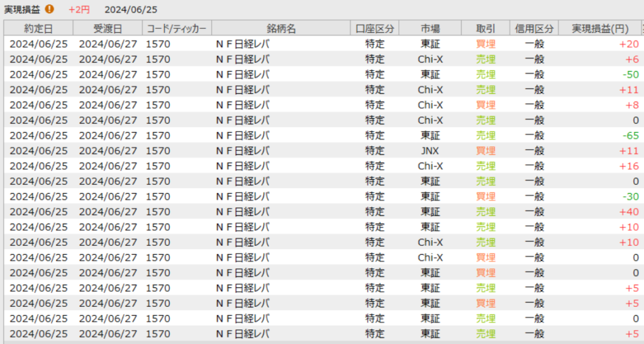This screenshot has height=344, width=644.
Task: Click the JNX market cell
Action: pyautogui.click(x=430, y=151)
